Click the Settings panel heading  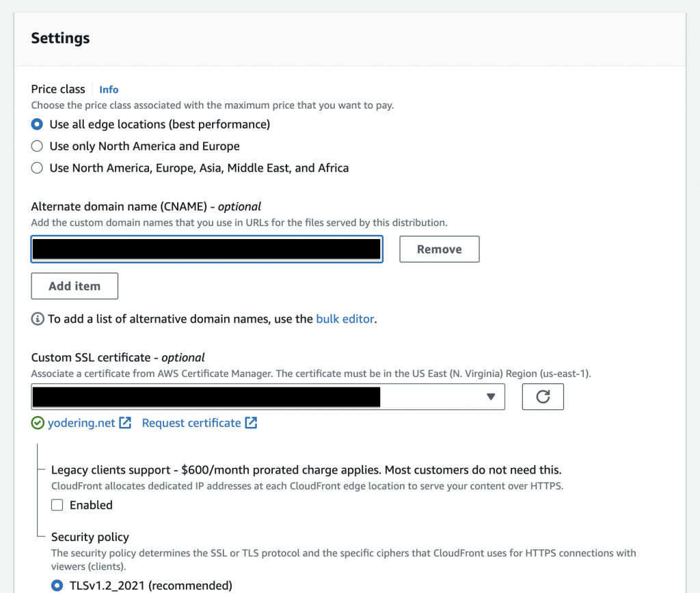(60, 38)
